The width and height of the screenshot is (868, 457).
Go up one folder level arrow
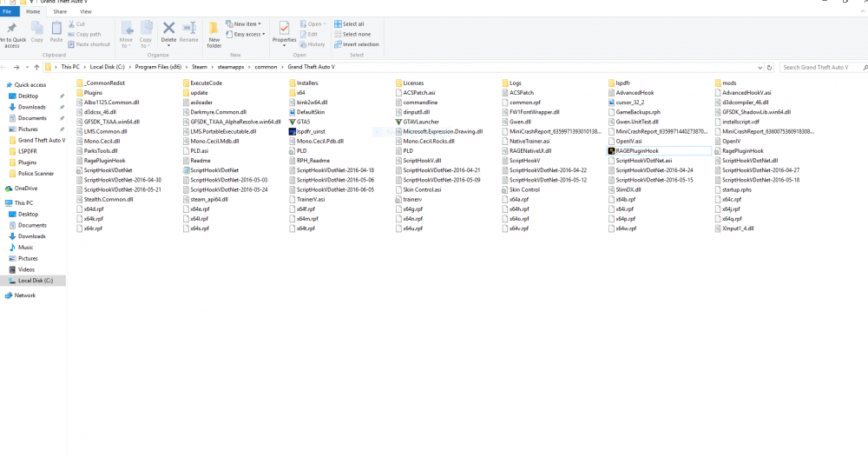pyautogui.click(x=36, y=67)
